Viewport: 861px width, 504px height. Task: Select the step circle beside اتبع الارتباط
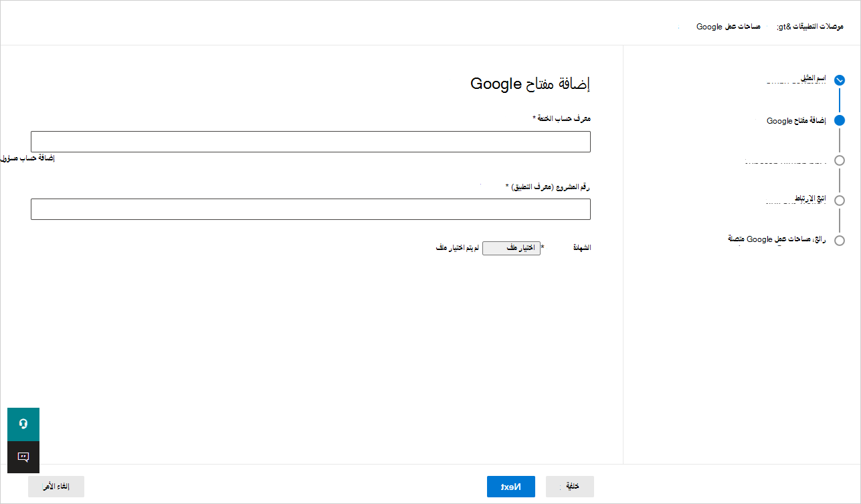pyautogui.click(x=840, y=201)
